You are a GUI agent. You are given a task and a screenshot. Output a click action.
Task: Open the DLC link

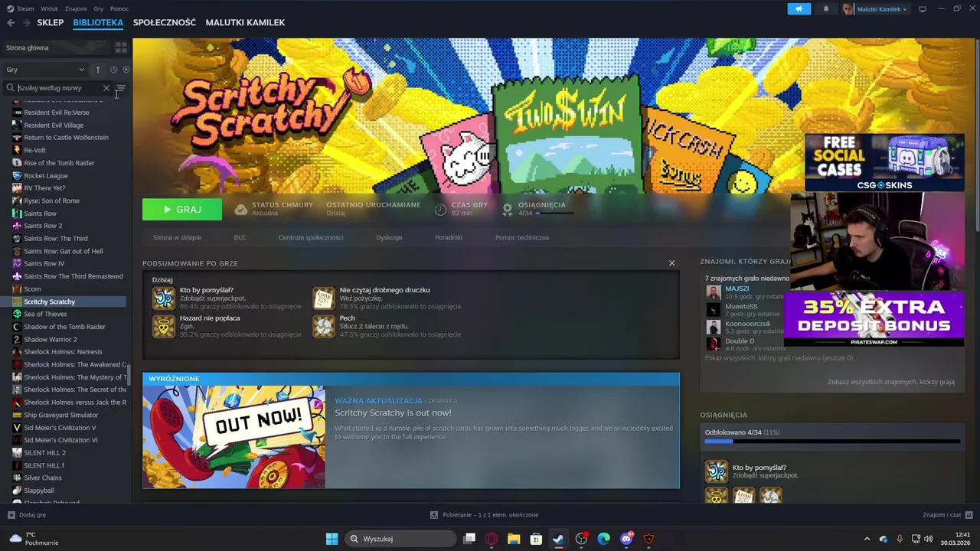click(240, 237)
